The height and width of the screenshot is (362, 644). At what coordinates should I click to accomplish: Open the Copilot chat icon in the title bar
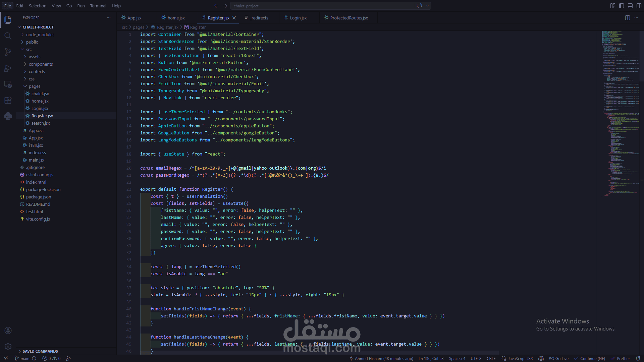tap(419, 6)
